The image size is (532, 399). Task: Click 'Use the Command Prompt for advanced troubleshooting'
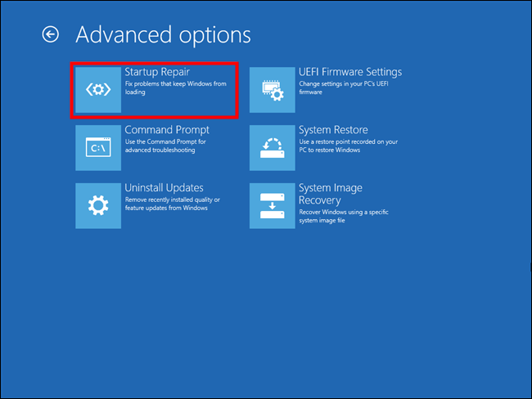(x=165, y=146)
